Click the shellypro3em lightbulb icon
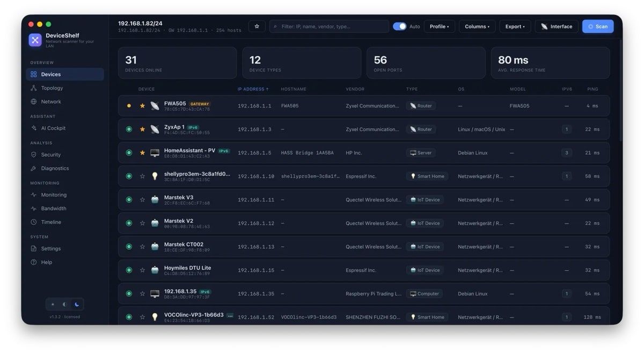Image resolution: width=644 pixels, height=353 pixels. 155,176
